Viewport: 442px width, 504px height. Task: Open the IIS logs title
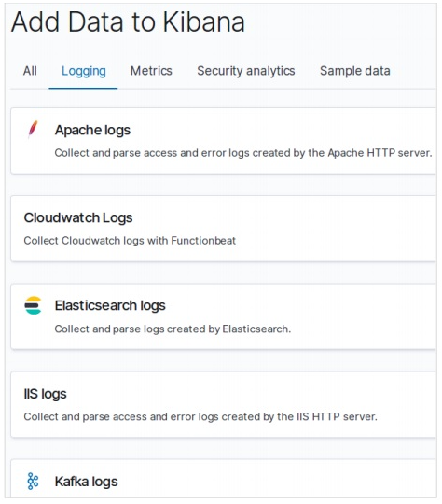[45, 394]
